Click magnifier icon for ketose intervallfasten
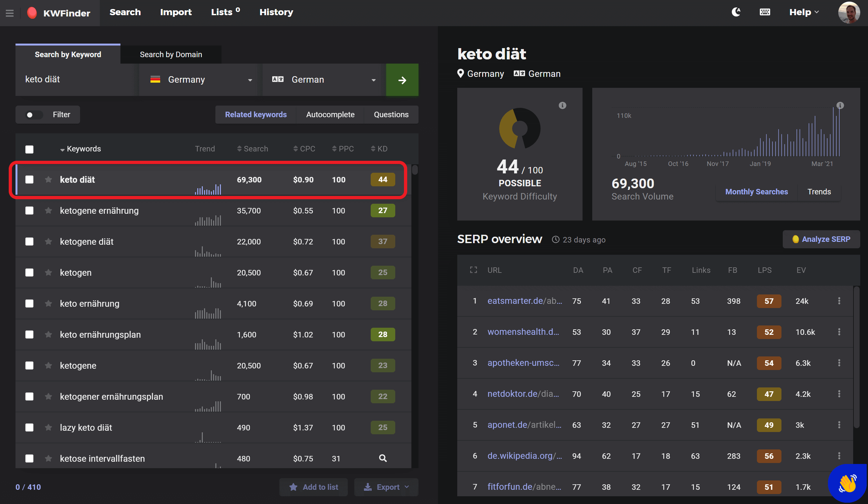Screen dimensions: 868x504 point(383,458)
